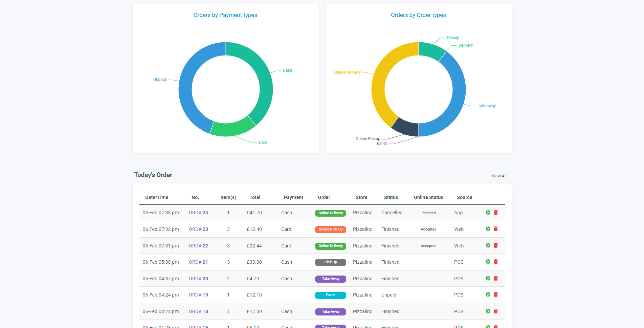This screenshot has width=644, height=328.
Task: Open details arrow icon for ORD# 23
Action: pos(488,229)
